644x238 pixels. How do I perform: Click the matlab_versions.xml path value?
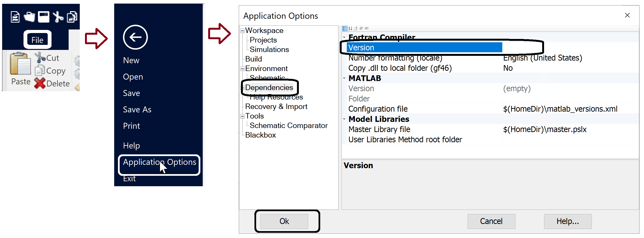pyautogui.click(x=560, y=109)
